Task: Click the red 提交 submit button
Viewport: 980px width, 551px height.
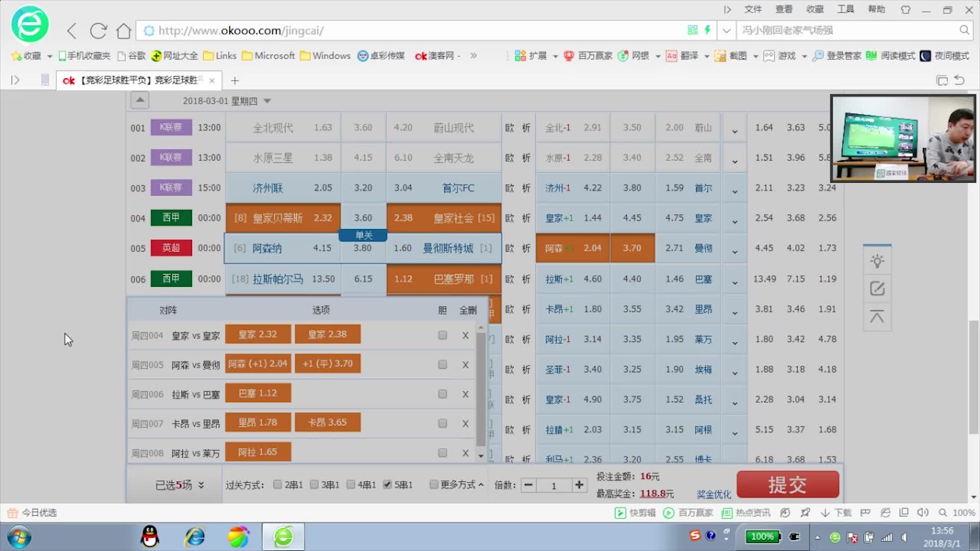Action: tap(788, 484)
